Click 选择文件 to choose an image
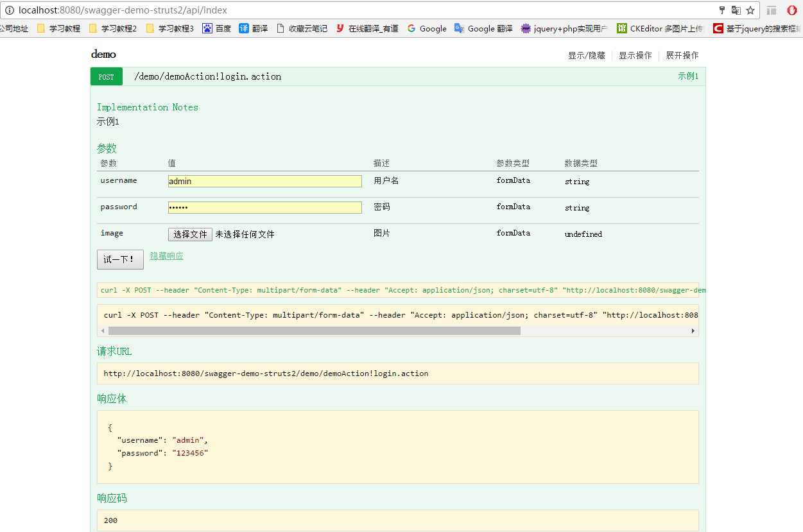 click(x=190, y=234)
